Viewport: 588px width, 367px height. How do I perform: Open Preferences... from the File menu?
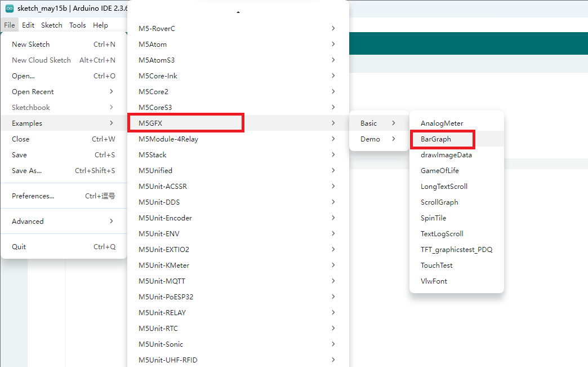click(x=64, y=196)
